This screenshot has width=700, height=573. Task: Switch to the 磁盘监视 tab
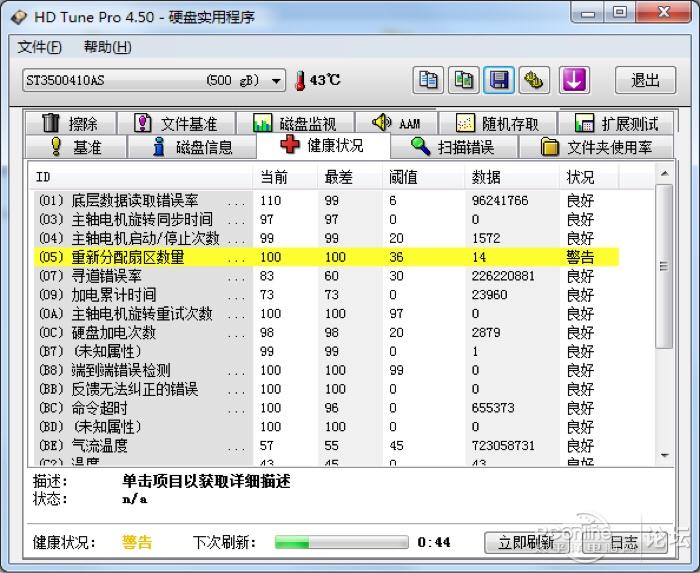(x=295, y=123)
